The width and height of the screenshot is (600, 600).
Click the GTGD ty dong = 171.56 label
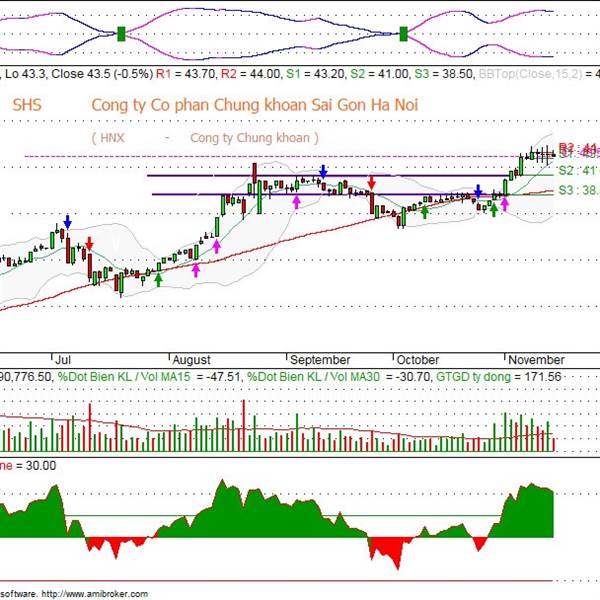[x=499, y=377]
